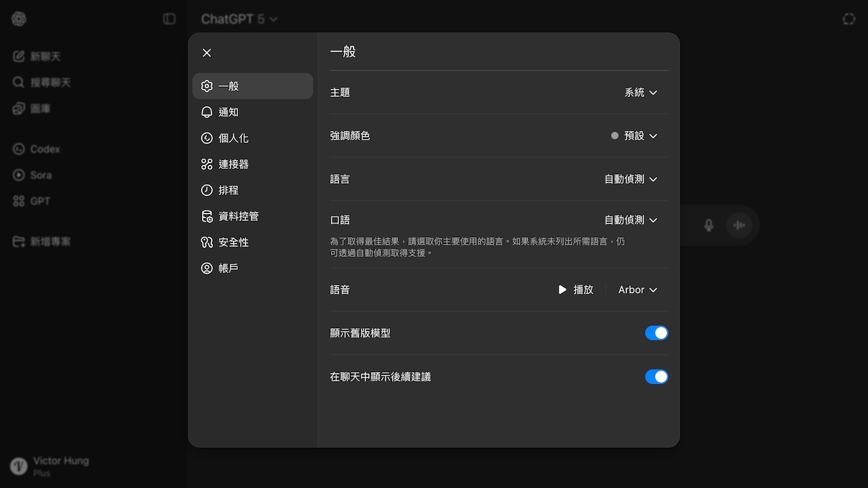Start voice mode with waveform icon

[x=739, y=225]
